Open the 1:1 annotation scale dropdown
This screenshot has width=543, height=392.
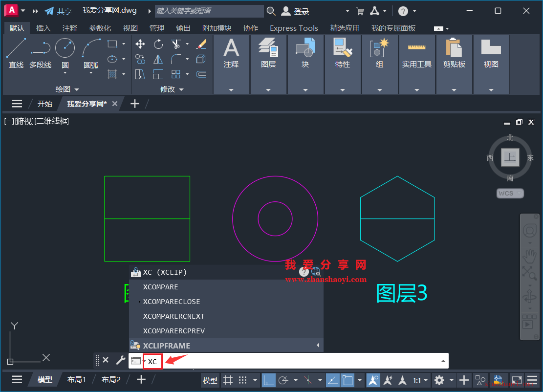[x=421, y=380]
